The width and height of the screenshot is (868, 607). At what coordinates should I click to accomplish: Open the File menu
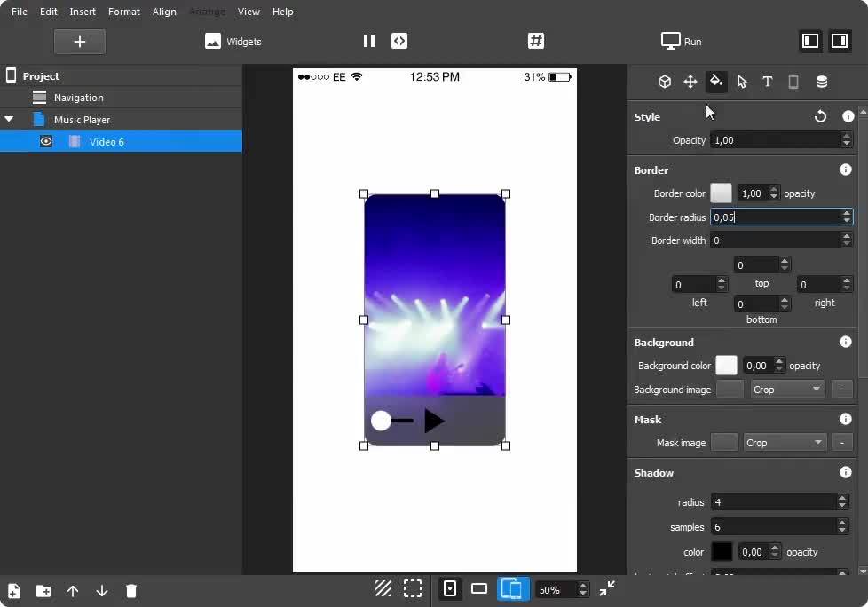(x=20, y=12)
